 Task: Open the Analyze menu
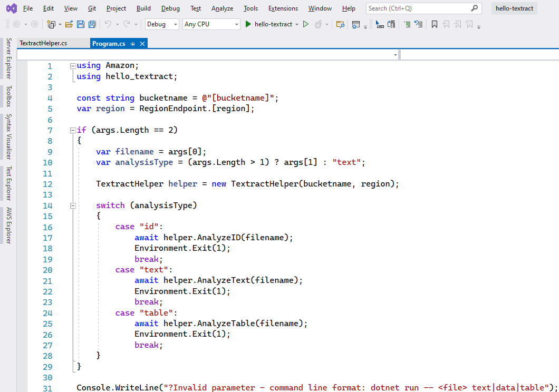(222, 8)
